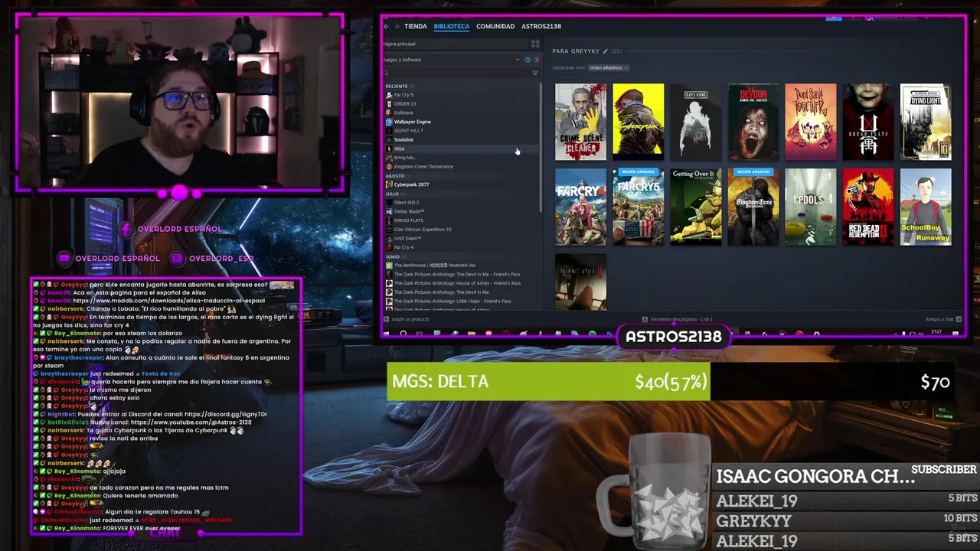This screenshot has width=980, height=551.
Task: Open Far Cry 5 cover
Action: (x=639, y=207)
